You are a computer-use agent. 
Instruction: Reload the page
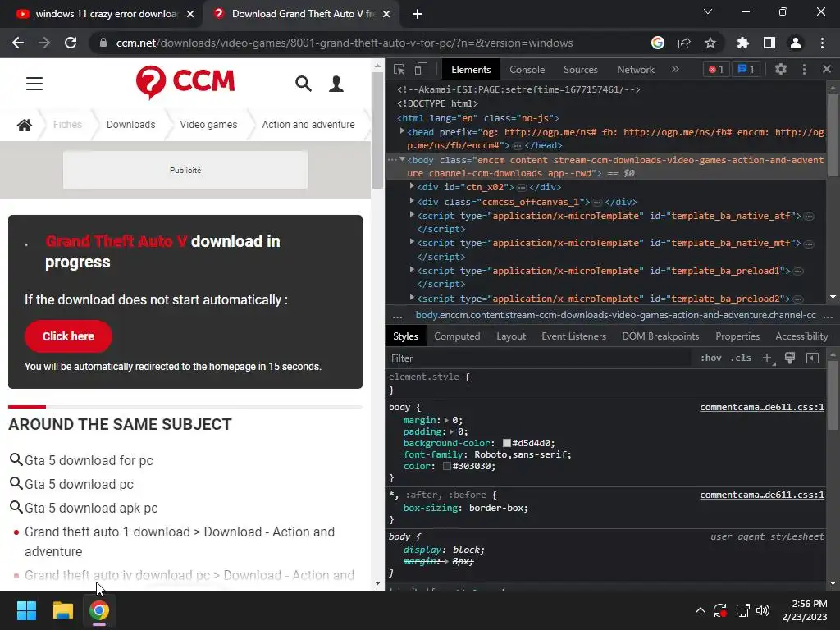click(71, 43)
